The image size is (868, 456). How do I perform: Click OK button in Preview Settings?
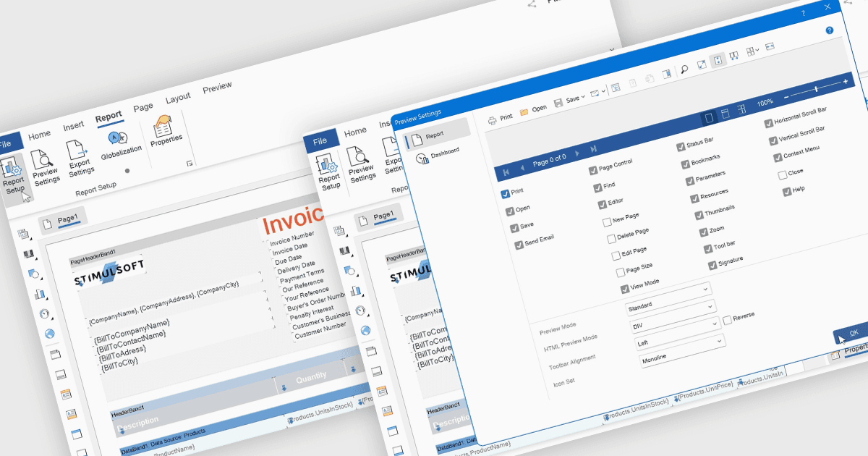(x=852, y=333)
